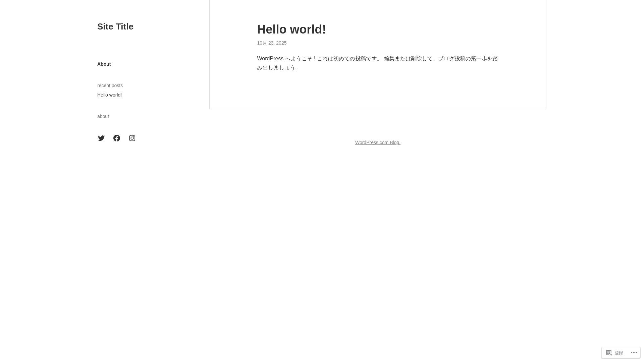Click the WordPress.com Blog footer link
Screen dimensions: 644x362
[x=378, y=142]
